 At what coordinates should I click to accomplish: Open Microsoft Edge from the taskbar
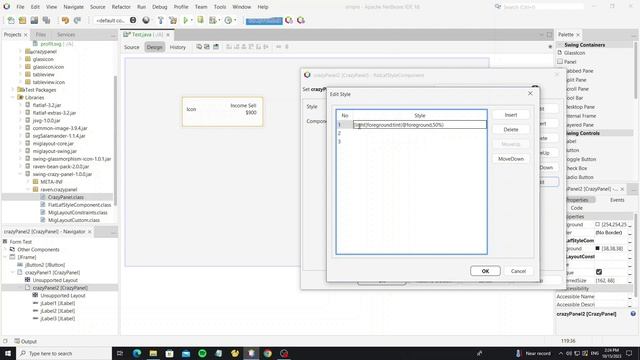tap(137, 353)
